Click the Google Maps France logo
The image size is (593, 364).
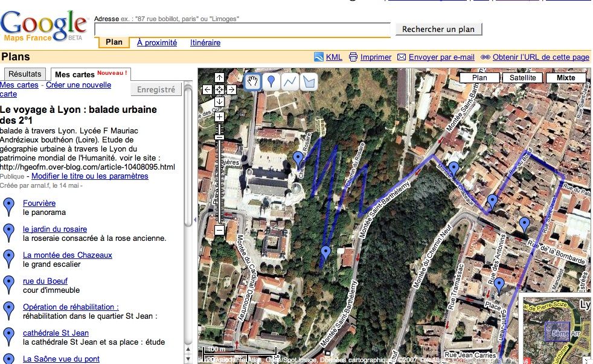[x=43, y=26]
